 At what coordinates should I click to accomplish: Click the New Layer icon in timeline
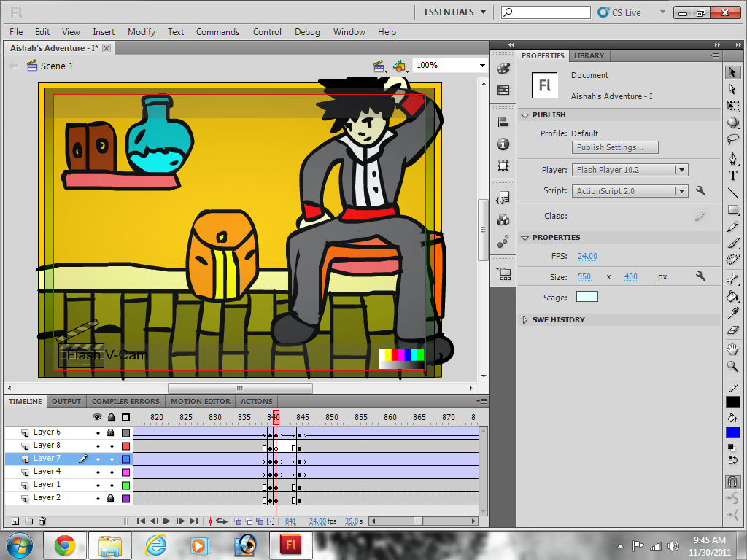pyautogui.click(x=15, y=521)
